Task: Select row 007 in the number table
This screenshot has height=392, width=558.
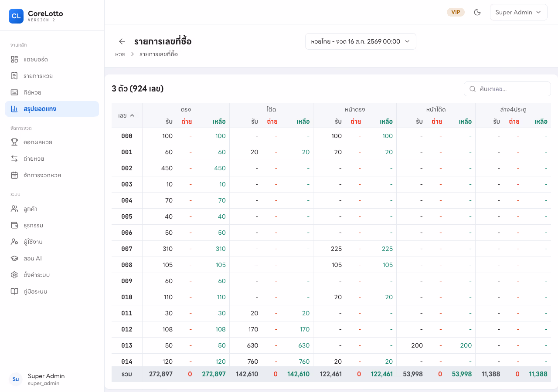Action: [x=331, y=249]
